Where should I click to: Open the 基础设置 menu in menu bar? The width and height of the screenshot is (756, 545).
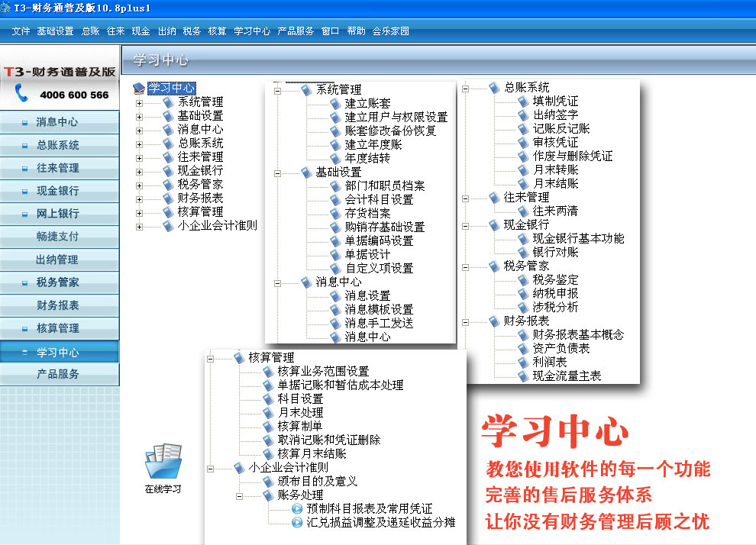[x=55, y=31]
